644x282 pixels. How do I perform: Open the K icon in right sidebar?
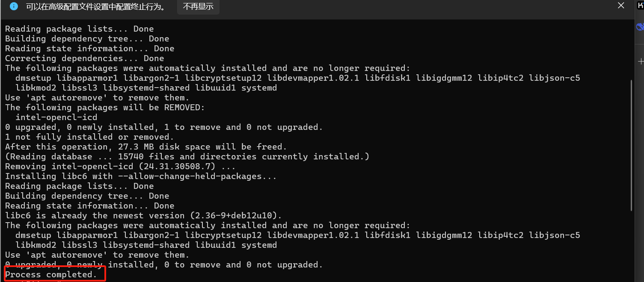pos(641,6)
